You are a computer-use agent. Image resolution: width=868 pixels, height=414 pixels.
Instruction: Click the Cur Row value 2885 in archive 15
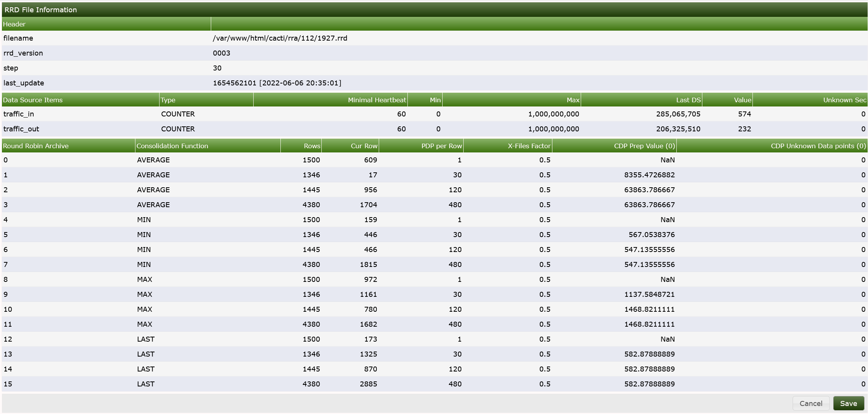tap(368, 384)
